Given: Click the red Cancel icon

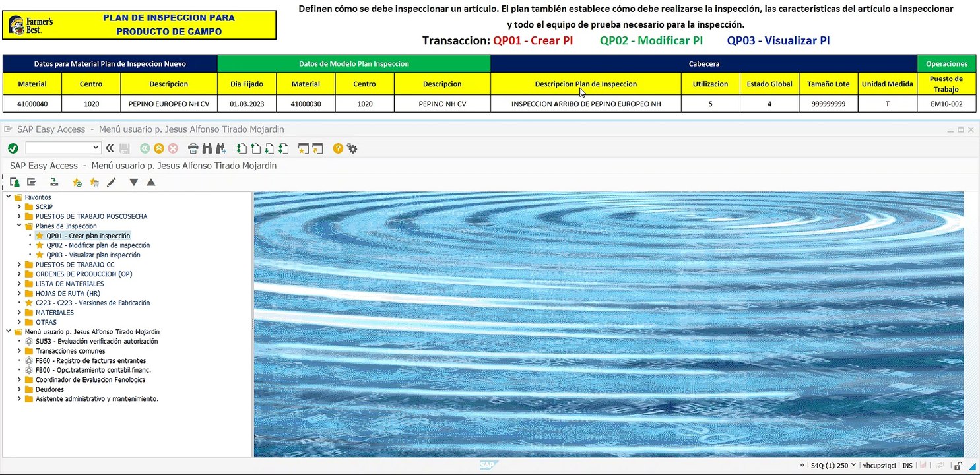Looking at the screenshot, I should pos(173,148).
